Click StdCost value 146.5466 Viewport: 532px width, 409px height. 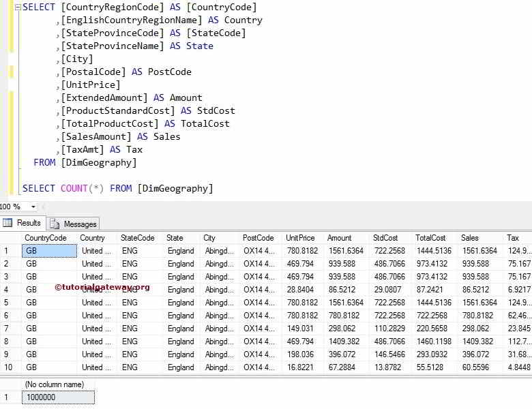click(389, 354)
